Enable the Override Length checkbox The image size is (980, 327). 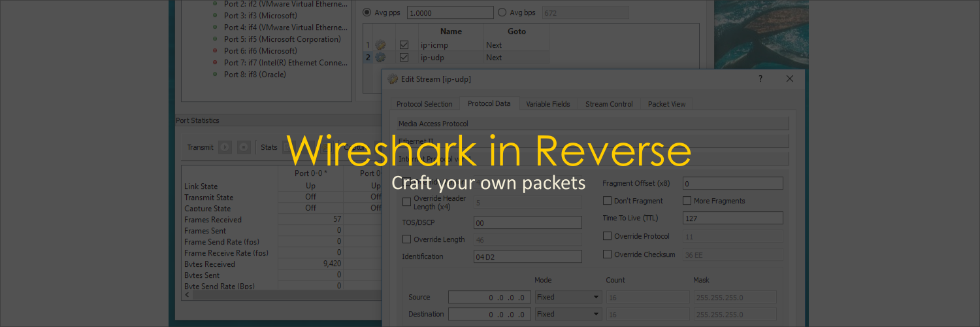tap(406, 239)
